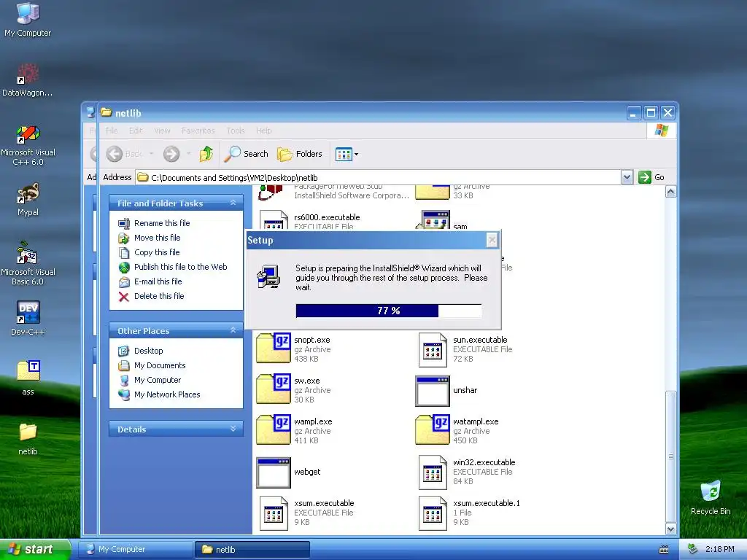Image resolution: width=747 pixels, height=560 pixels.
Task: Select the watampl.exe gz archive icon
Action: coord(433,430)
